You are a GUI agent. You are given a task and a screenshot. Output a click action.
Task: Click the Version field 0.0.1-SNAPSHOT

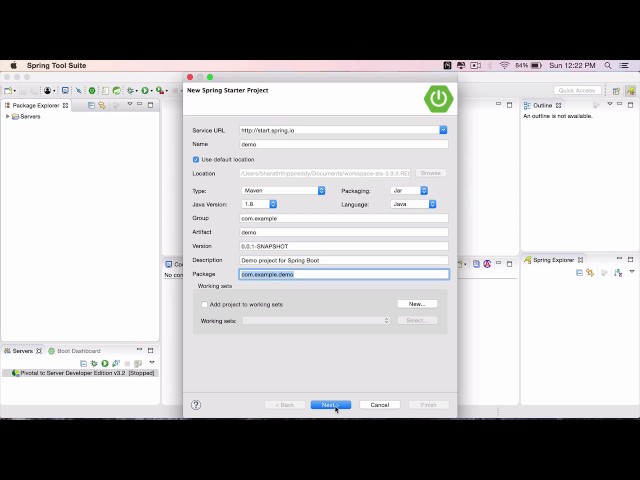[344, 246]
